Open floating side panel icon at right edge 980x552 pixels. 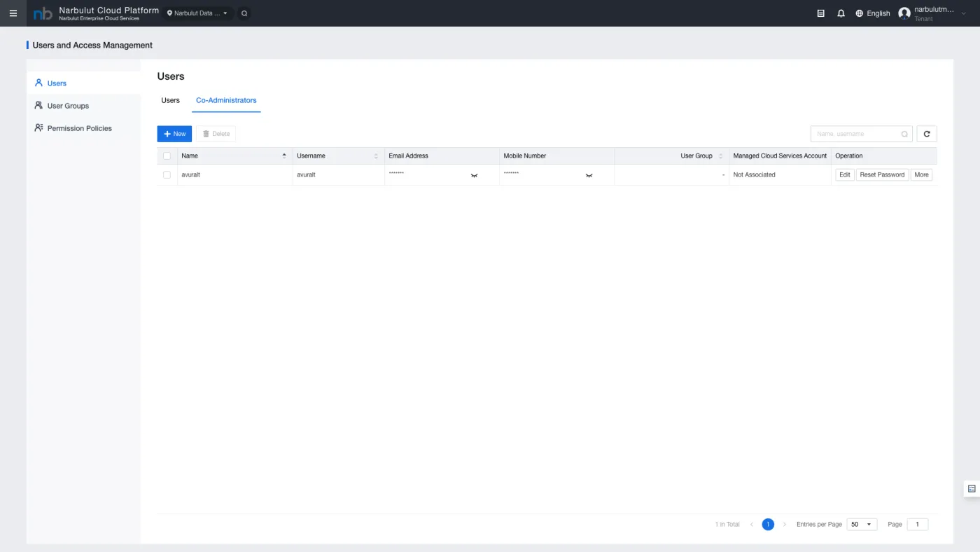tap(972, 489)
